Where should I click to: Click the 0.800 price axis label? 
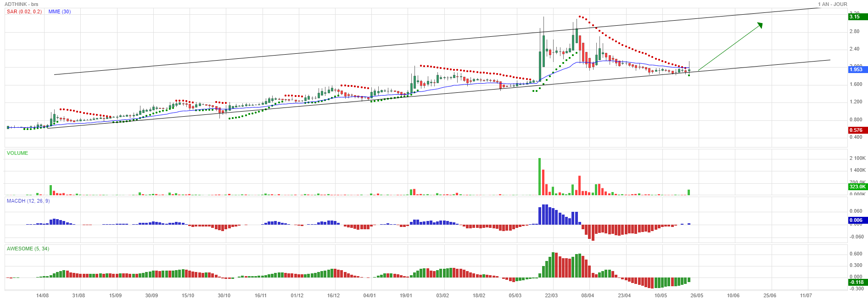pyautogui.click(x=856, y=119)
